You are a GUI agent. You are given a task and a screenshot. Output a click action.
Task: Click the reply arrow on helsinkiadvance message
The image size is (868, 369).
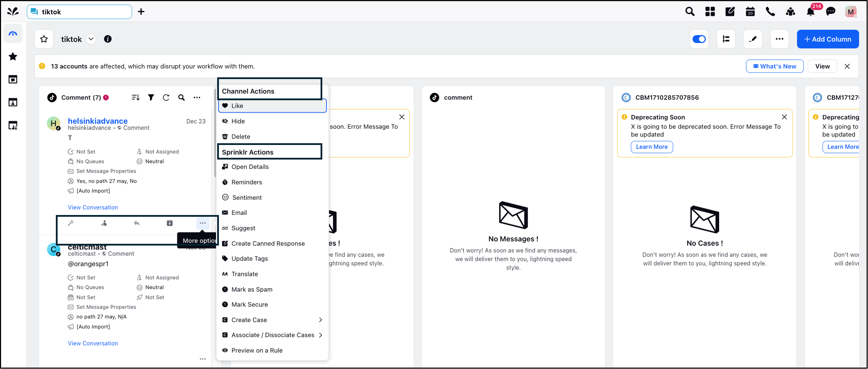pyautogui.click(x=137, y=223)
